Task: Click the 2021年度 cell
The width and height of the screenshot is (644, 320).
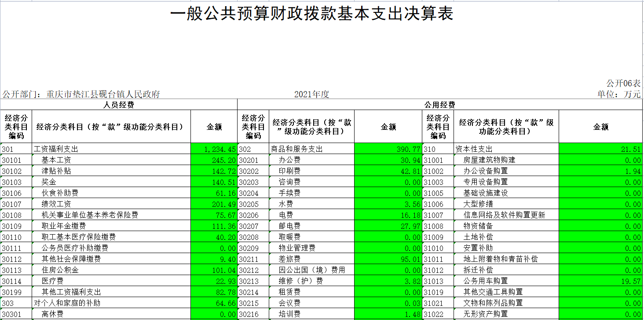Action: click(x=312, y=94)
